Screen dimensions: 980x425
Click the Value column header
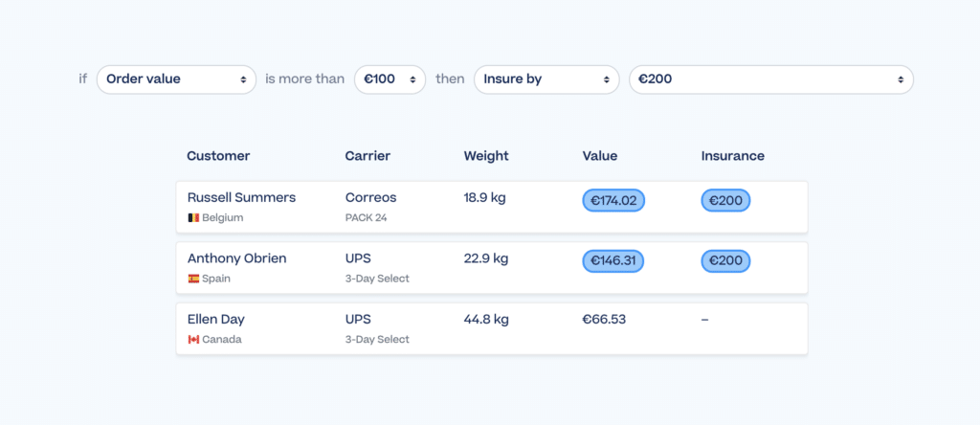[x=600, y=156]
